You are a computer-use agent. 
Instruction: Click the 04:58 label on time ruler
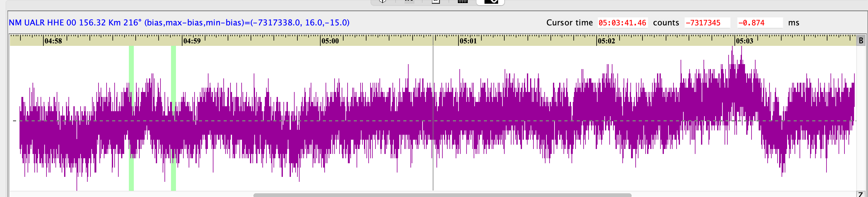(53, 41)
